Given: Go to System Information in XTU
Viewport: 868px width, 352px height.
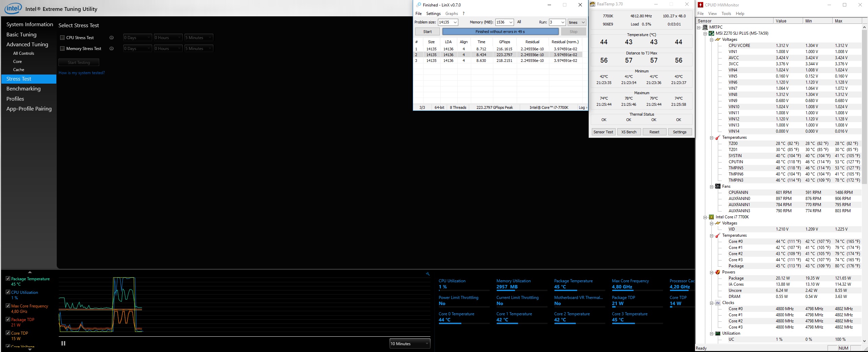Looking at the screenshot, I should click(x=30, y=24).
